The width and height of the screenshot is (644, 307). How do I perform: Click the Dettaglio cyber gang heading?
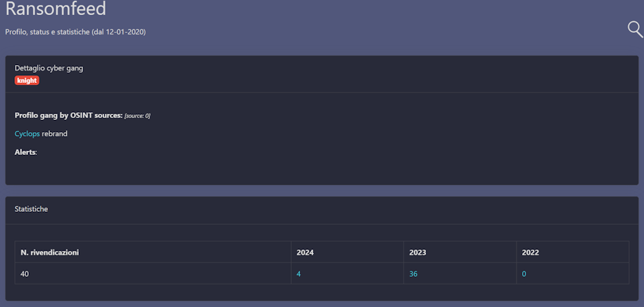click(49, 69)
